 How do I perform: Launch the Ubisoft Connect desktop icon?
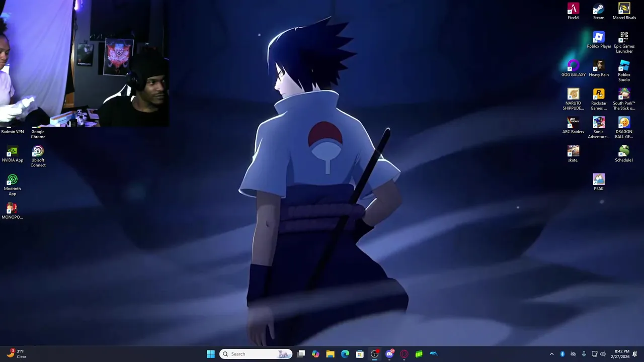click(x=38, y=156)
